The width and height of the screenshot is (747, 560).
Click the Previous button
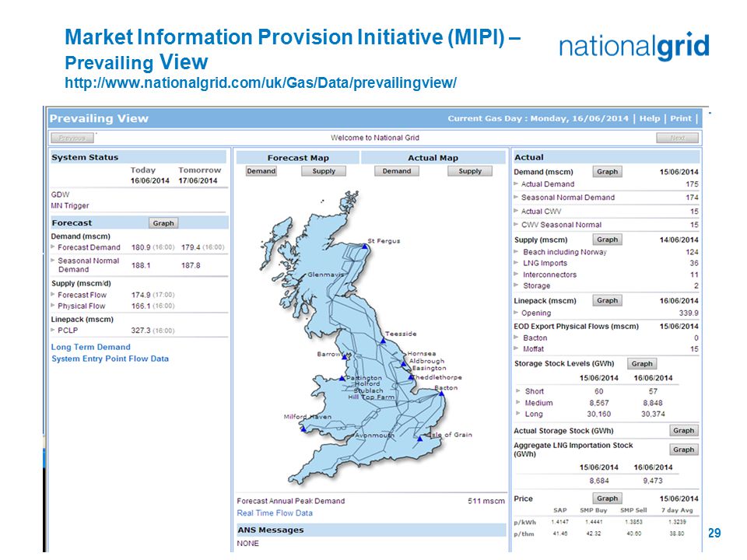point(72,138)
